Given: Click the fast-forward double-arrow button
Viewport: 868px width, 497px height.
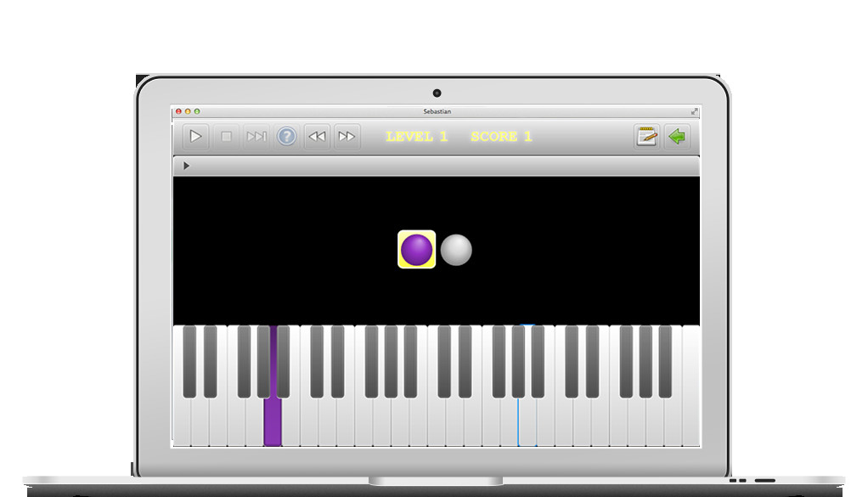Looking at the screenshot, I should [x=347, y=136].
